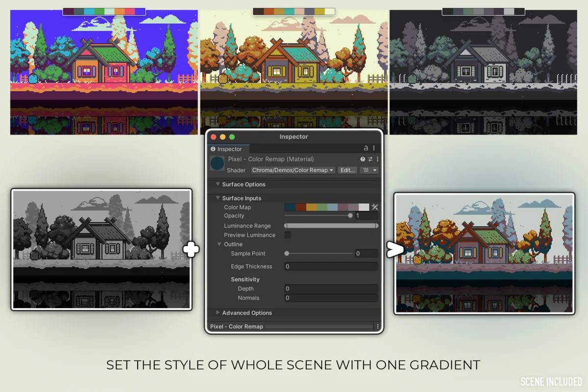588x392 pixels.
Task: Expand the Advanced Options section
Action: pyautogui.click(x=218, y=313)
